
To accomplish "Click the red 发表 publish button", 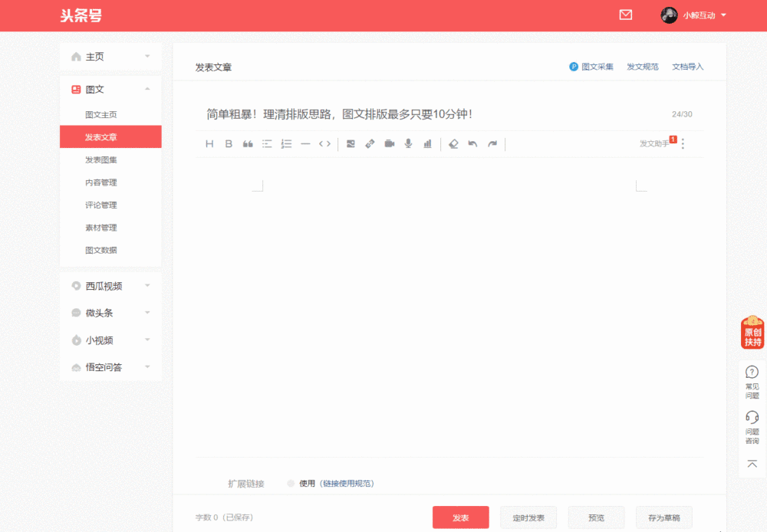I will pyautogui.click(x=460, y=517).
